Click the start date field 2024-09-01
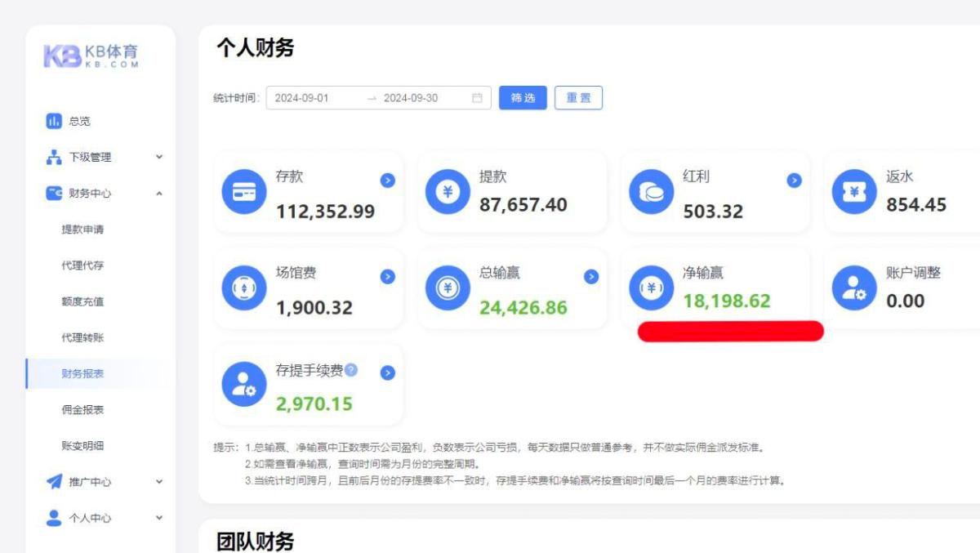The width and height of the screenshot is (980, 553). click(x=302, y=98)
